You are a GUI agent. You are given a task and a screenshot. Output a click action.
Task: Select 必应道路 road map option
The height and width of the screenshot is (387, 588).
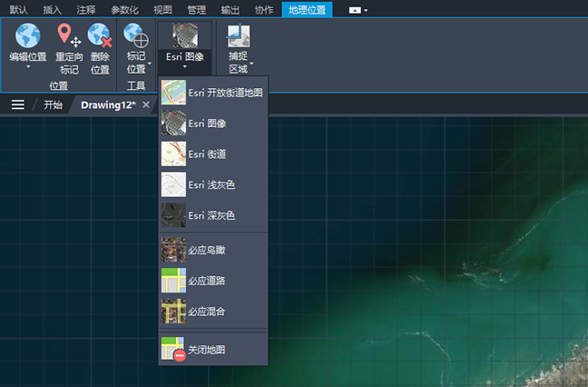click(213, 281)
